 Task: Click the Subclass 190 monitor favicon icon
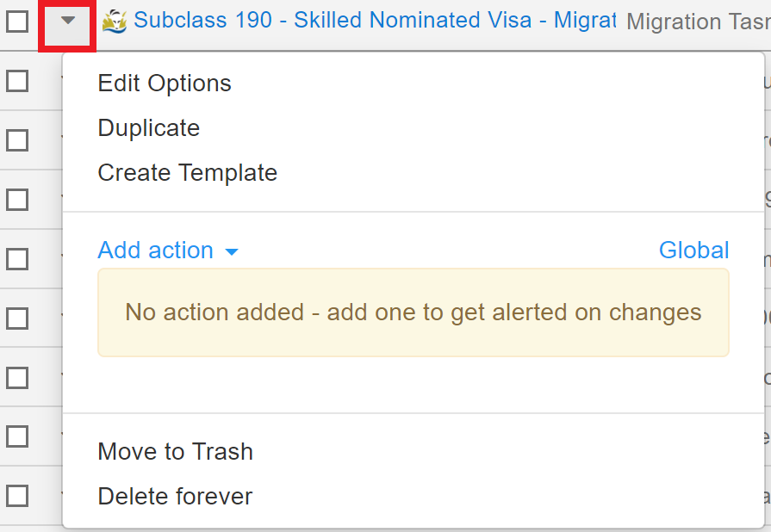pos(114,22)
